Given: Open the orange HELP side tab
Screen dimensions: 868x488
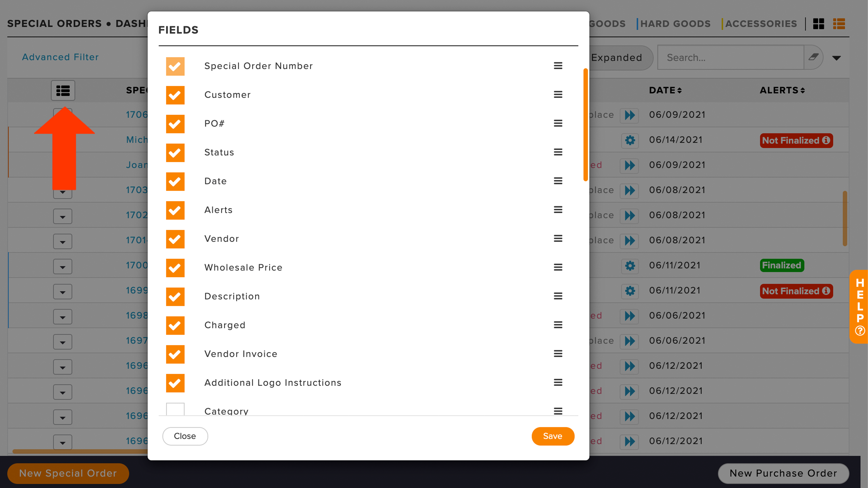Looking at the screenshot, I should pyautogui.click(x=859, y=306).
